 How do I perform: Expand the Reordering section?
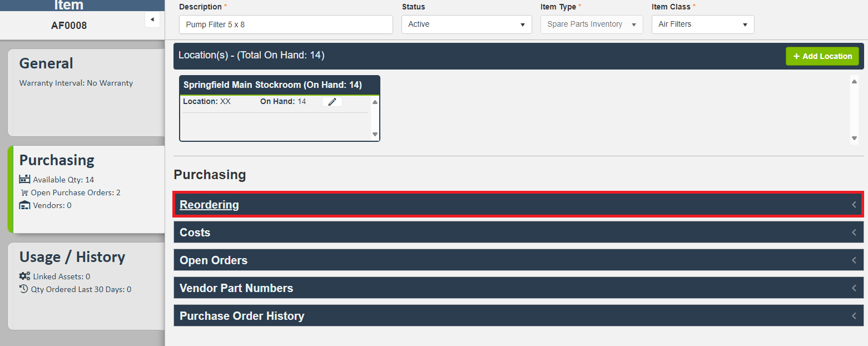point(209,205)
